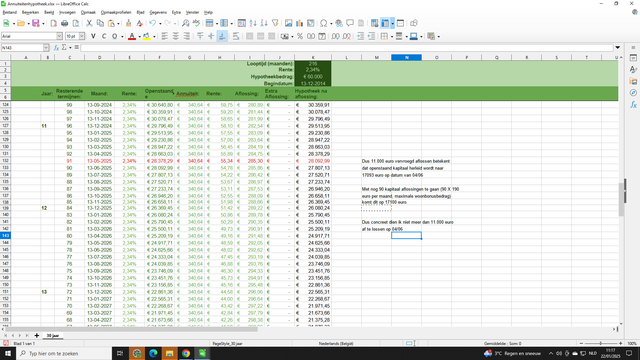Click the zoom in plus button
The height and width of the screenshot is (360, 640).
pyautogui.click(x=620, y=344)
